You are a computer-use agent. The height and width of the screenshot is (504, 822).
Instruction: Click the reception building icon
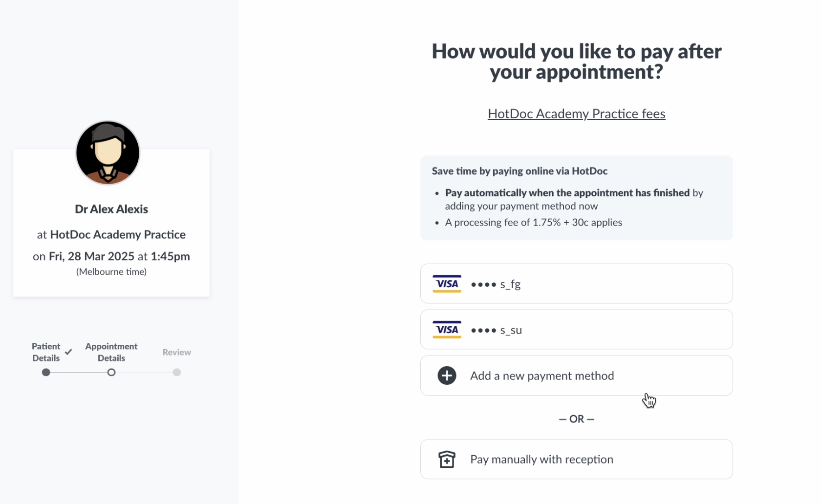447,459
